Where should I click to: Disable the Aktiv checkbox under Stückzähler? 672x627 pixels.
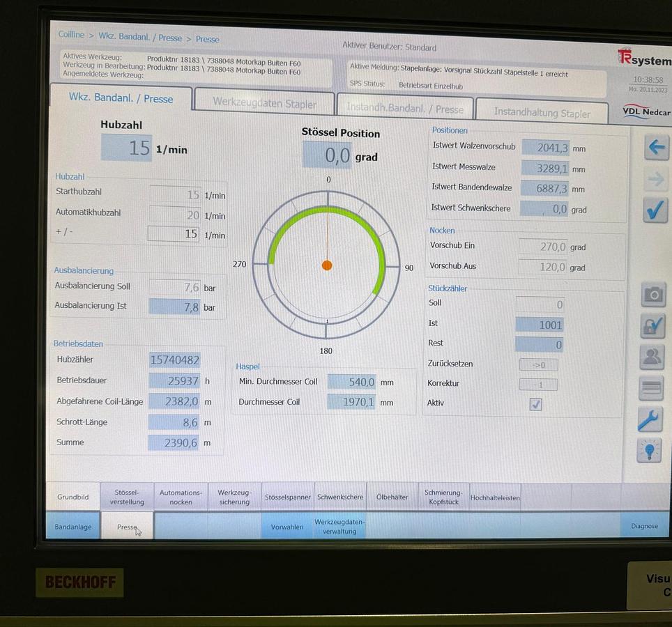pos(535,403)
